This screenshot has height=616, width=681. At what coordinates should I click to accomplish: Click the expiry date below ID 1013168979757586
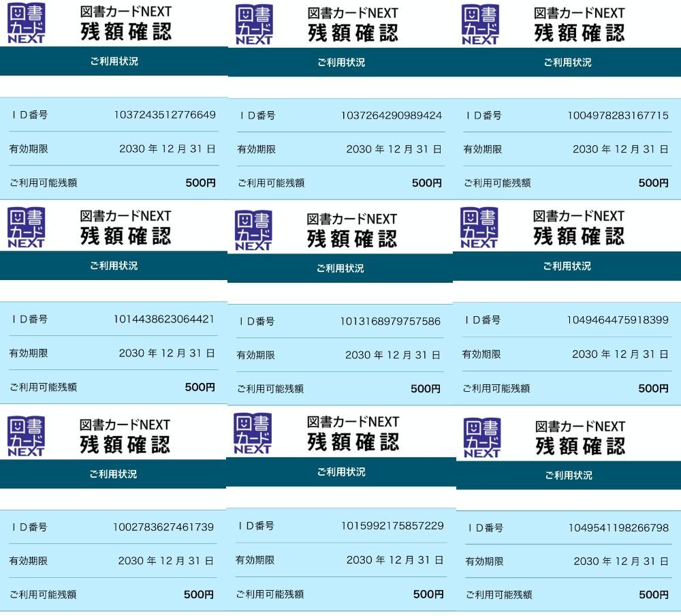point(393,355)
